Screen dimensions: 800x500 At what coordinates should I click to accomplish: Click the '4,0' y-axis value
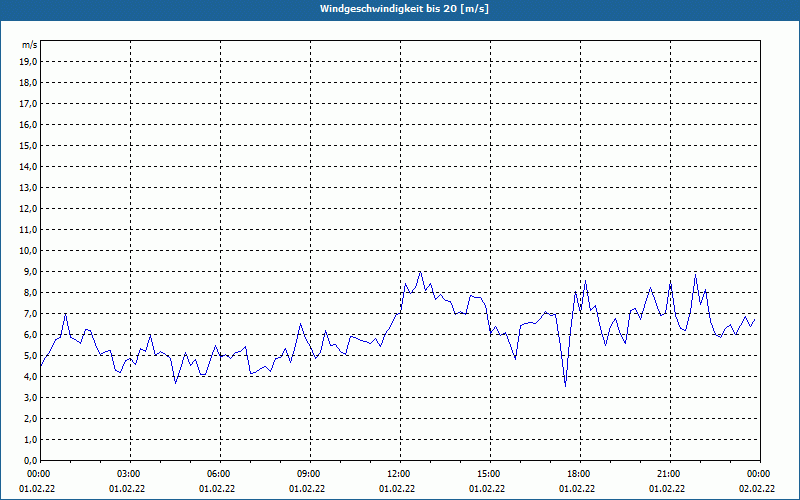[31, 377]
